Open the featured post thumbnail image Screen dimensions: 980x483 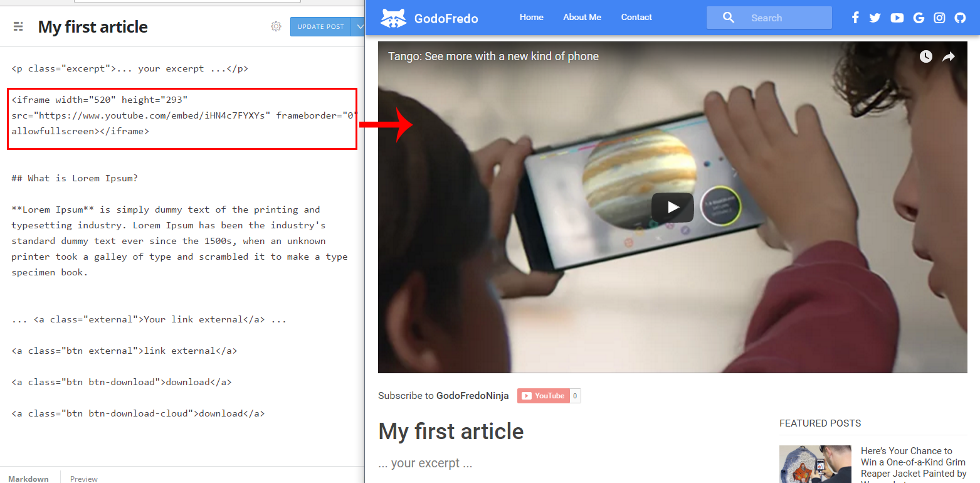click(x=815, y=464)
